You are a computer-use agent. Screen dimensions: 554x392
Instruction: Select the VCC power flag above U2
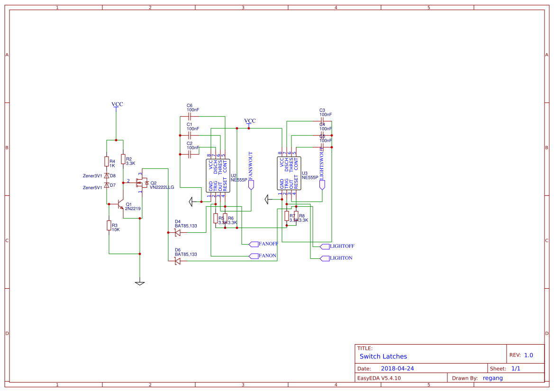[x=250, y=122]
